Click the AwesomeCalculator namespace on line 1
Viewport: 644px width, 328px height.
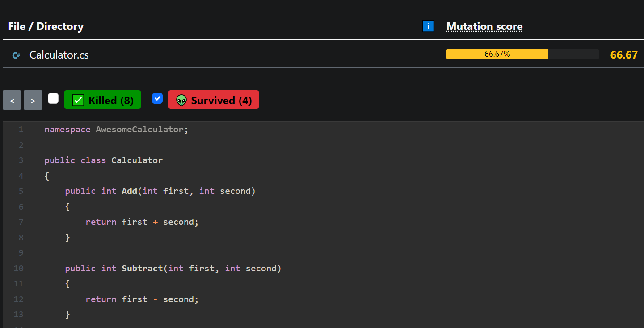click(x=139, y=130)
